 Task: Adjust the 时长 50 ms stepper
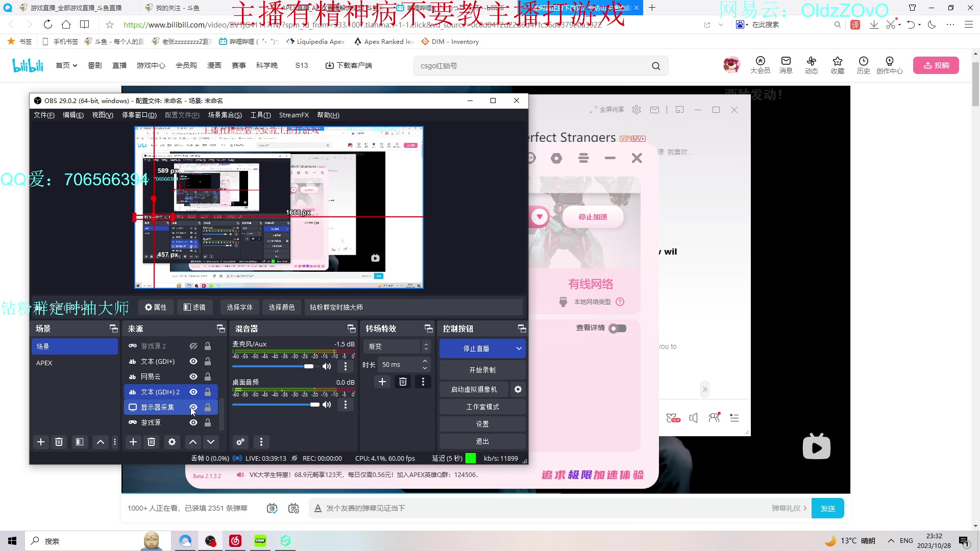click(425, 364)
